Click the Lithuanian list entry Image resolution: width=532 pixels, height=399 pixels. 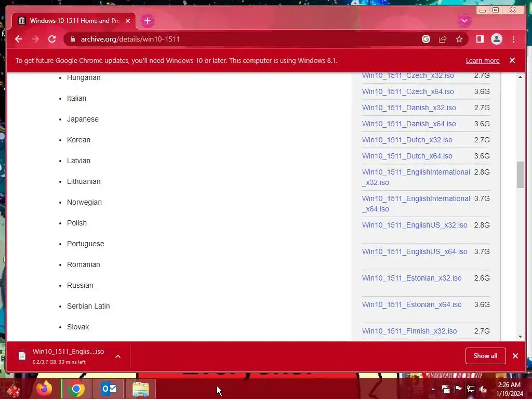84,181
